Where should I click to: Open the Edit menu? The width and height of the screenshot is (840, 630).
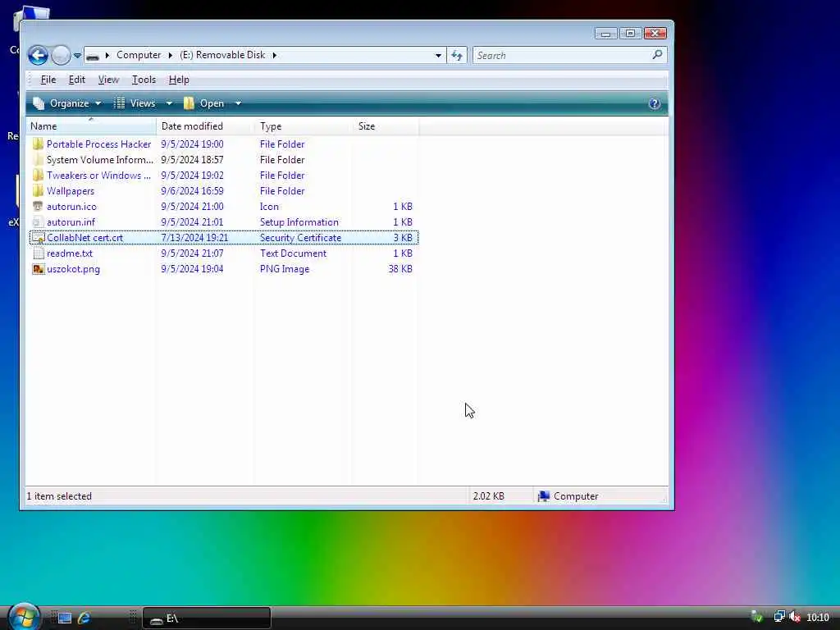pos(76,80)
